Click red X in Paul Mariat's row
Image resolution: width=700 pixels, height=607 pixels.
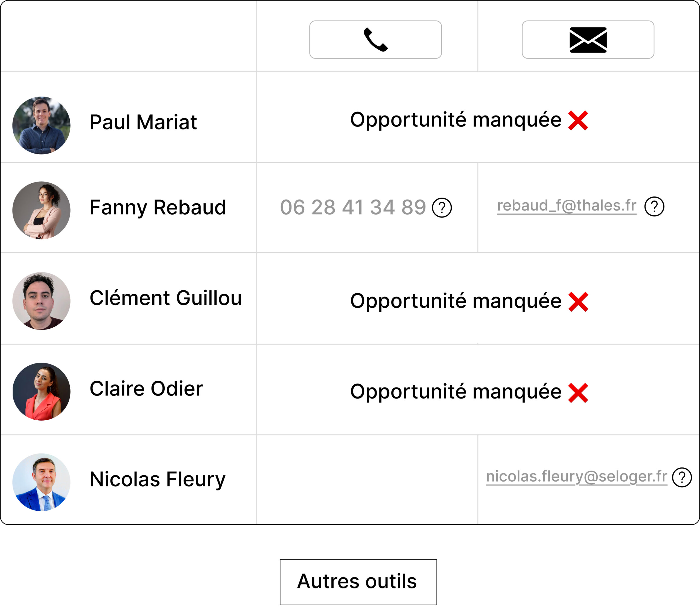(578, 121)
